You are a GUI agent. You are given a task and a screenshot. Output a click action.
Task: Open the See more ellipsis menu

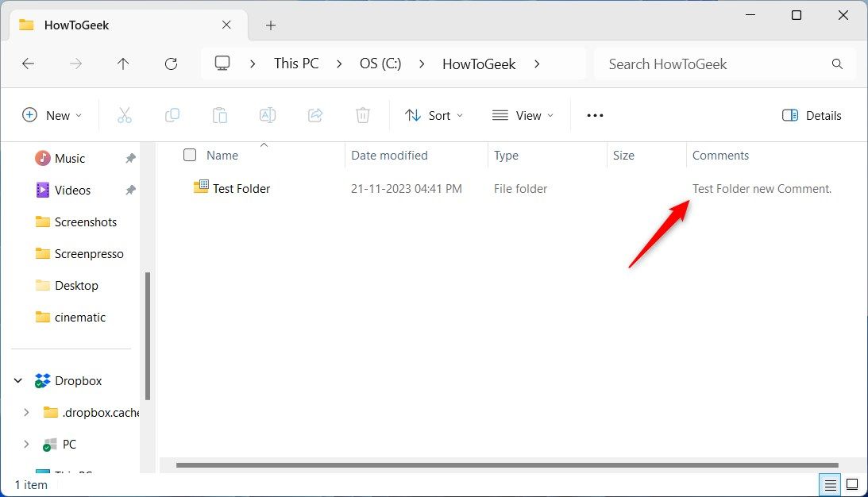pos(595,115)
